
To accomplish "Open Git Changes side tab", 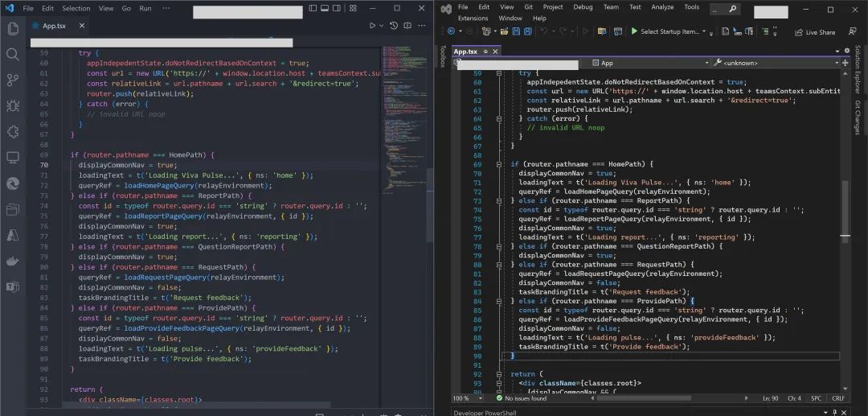I will tap(858, 117).
